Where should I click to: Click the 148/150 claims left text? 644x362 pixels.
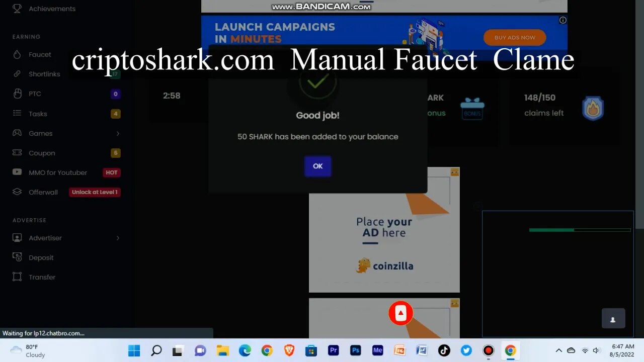click(544, 105)
